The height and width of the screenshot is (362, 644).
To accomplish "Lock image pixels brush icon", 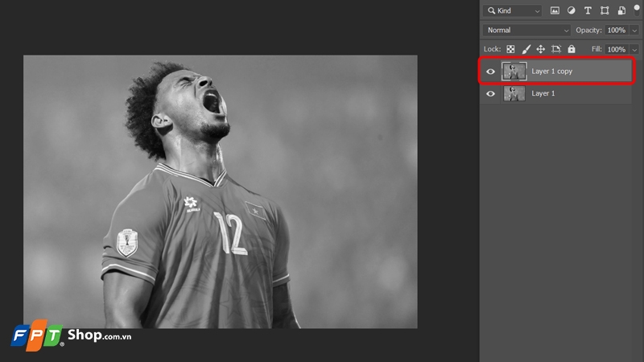I will pyautogui.click(x=526, y=49).
